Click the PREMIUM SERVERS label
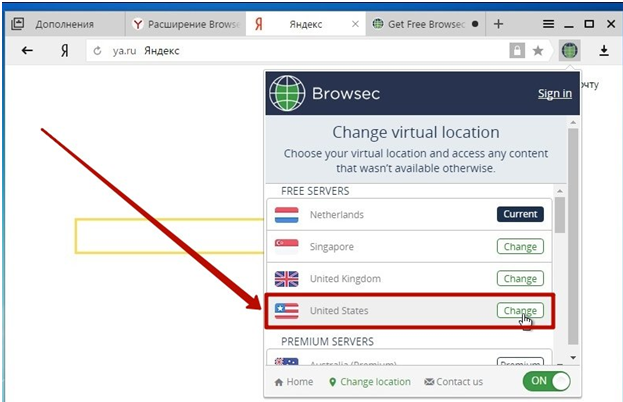This screenshot has width=623, height=402. pos(327,342)
